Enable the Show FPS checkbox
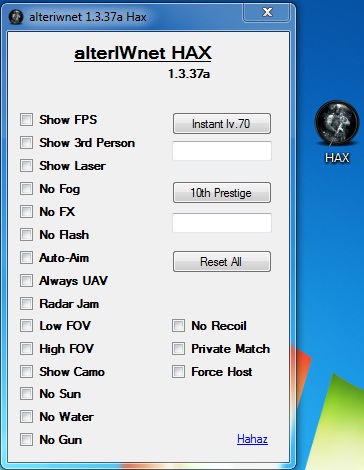The width and height of the screenshot is (364, 470). 26,120
